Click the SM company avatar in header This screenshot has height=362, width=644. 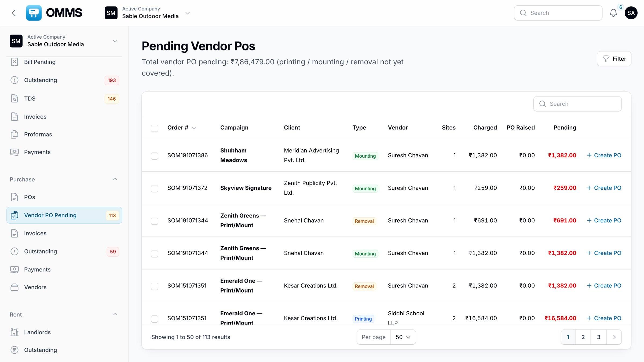tap(111, 13)
